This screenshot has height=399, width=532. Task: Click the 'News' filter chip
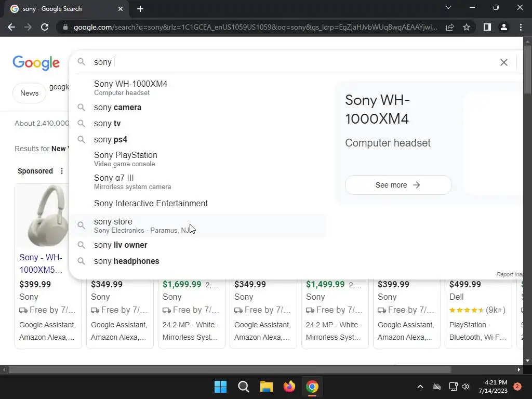pos(29,93)
